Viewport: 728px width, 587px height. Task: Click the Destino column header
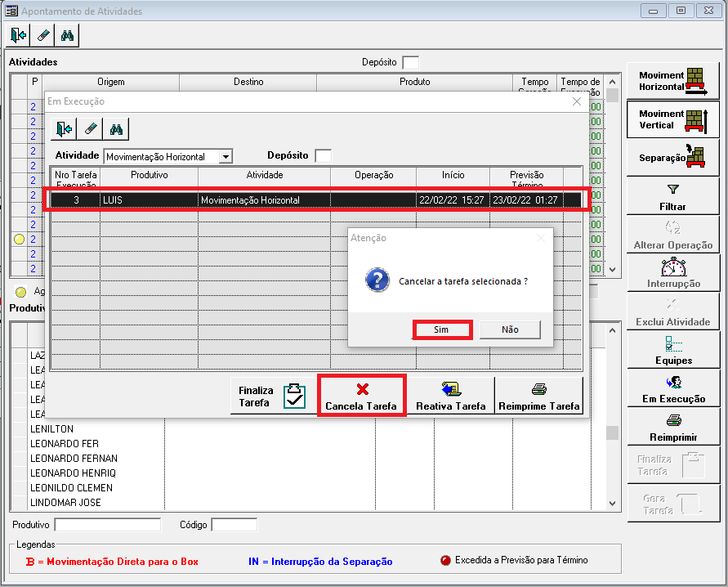click(248, 82)
